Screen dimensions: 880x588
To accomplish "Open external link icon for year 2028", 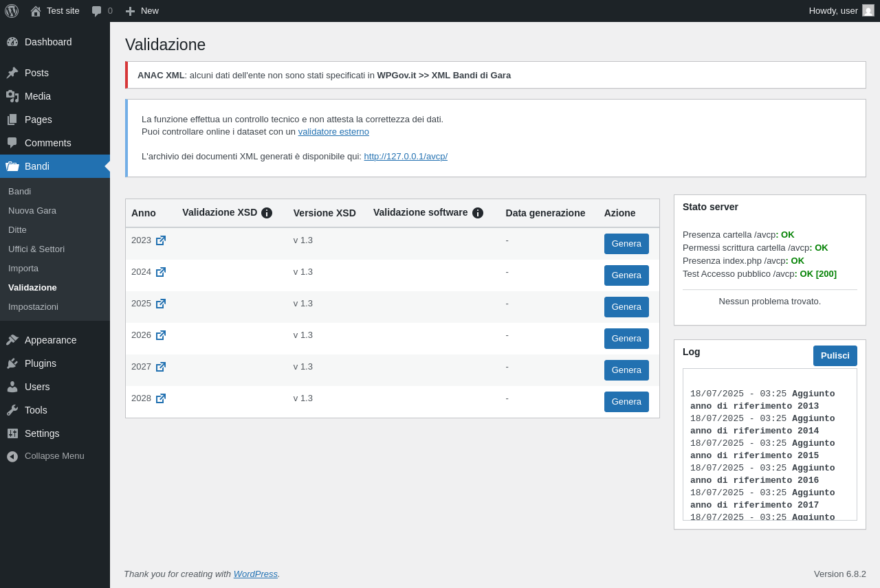I will click(161, 398).
